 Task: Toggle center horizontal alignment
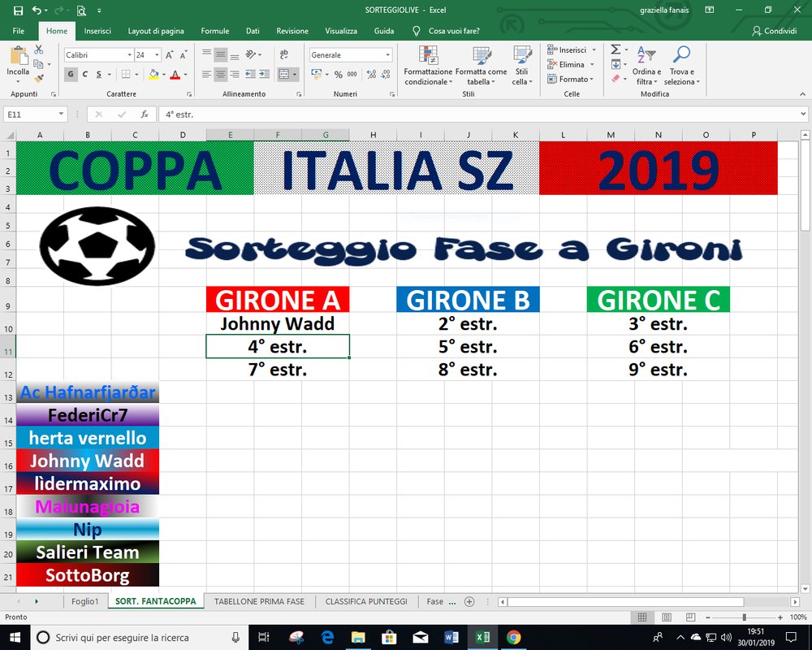point(221,75)
